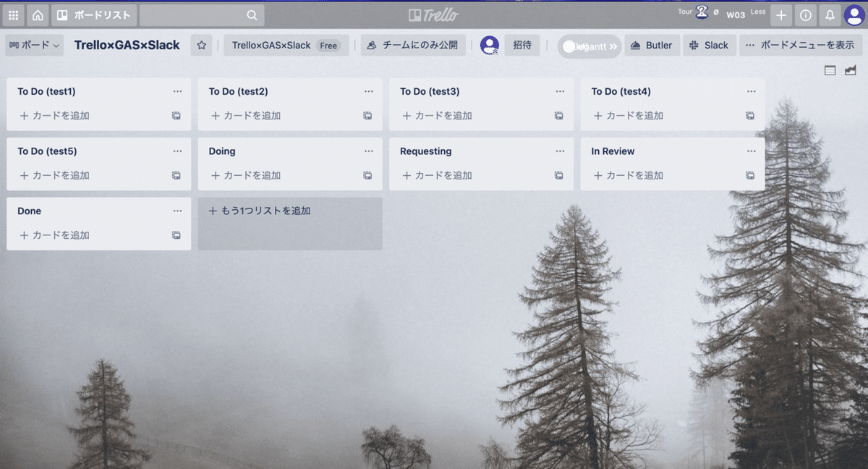Change the チームにのみ公開 visibility setting

[413, 45]
